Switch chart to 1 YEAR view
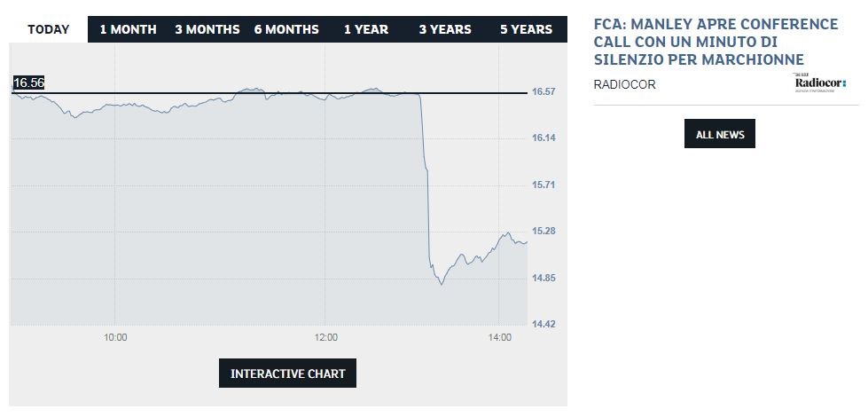 pos(365,29)
